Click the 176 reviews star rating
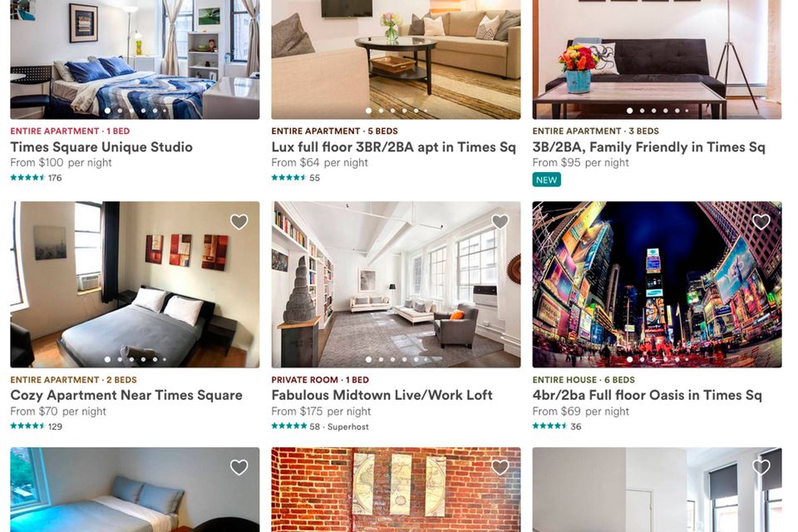This screenshot has height=532, width=798. coord(36,178)
